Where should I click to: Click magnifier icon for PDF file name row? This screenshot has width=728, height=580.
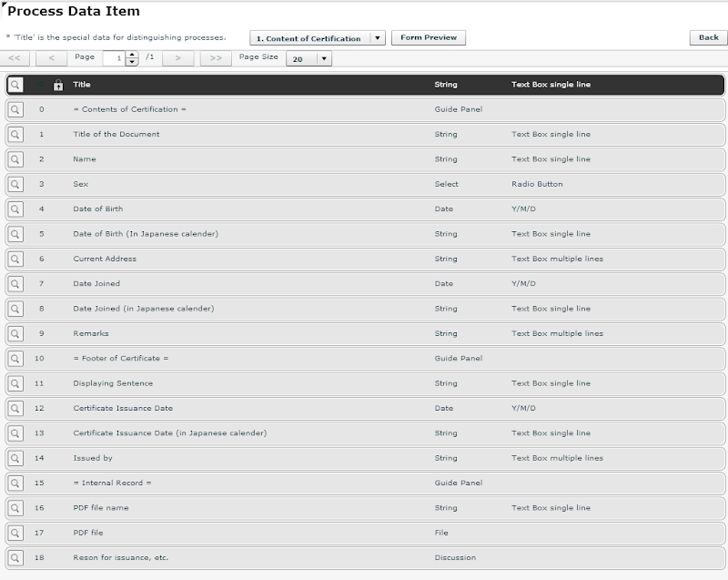[15, 508]
